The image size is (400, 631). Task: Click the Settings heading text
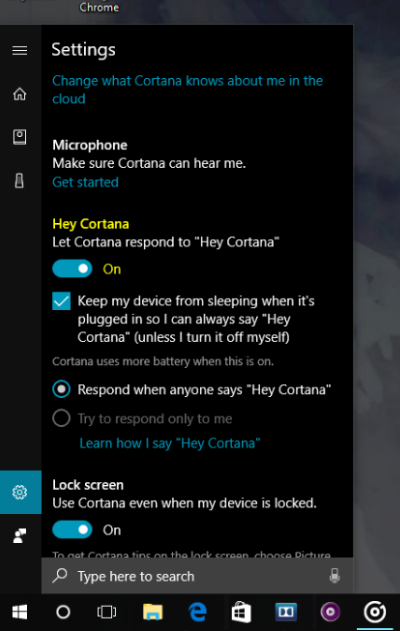(83, 49)
